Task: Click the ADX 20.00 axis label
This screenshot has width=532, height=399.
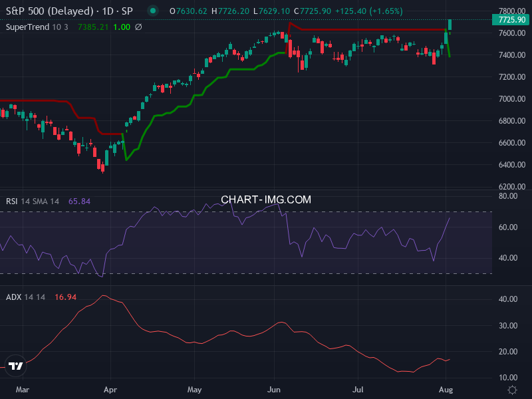Action: point(508,352)
